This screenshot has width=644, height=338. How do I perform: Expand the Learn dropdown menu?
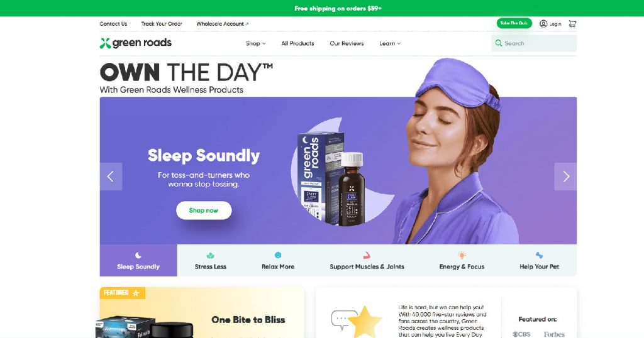pyautogui.click(x=390, y=43)
